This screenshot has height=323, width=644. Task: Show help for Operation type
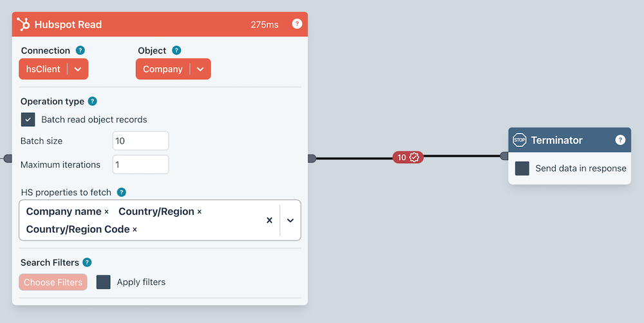click(92, 101)
